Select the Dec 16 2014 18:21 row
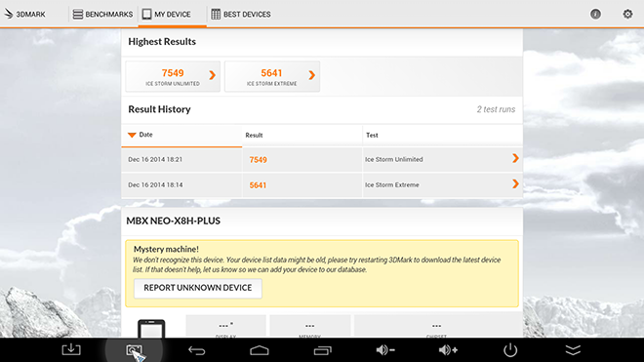 pyautogui.click(x=322, y=159)
